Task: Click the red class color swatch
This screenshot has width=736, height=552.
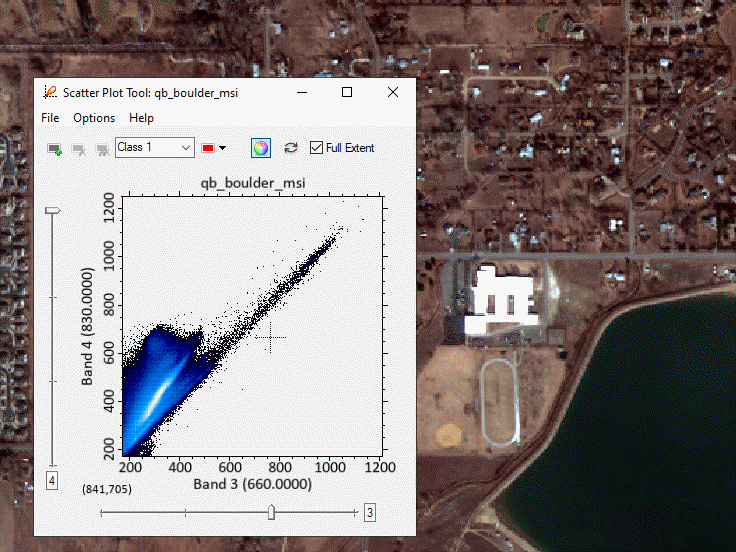Action: [208, 148]
